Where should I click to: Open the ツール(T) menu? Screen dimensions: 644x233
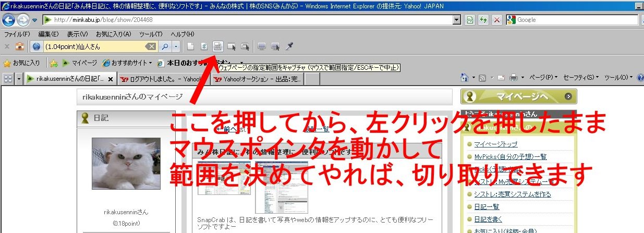151,34
